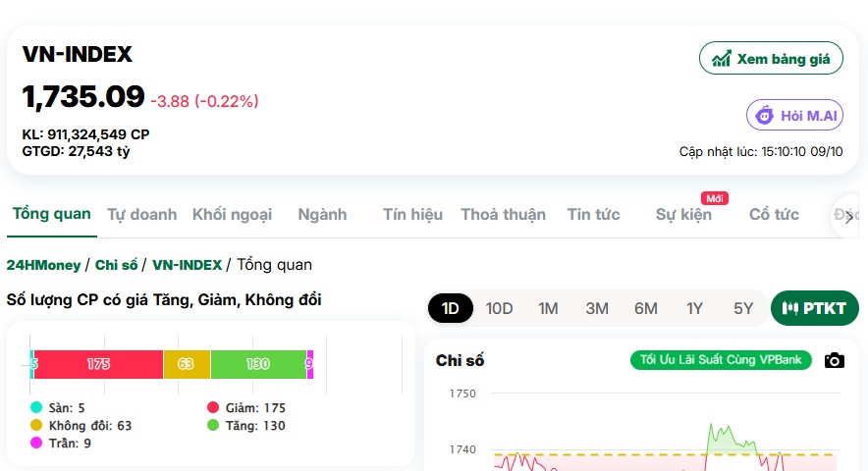Click the Cập nhật lúc timestamp

pos(761,152)
